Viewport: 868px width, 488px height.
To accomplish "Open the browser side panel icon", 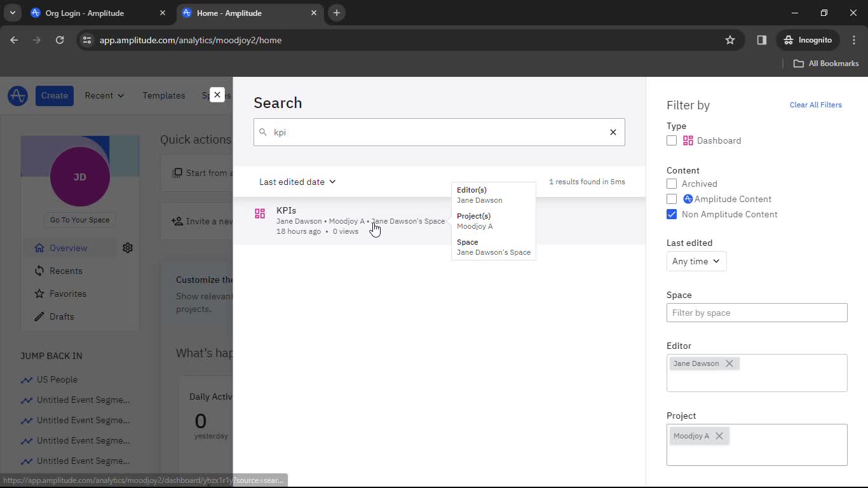I will [x=762, y=40].
